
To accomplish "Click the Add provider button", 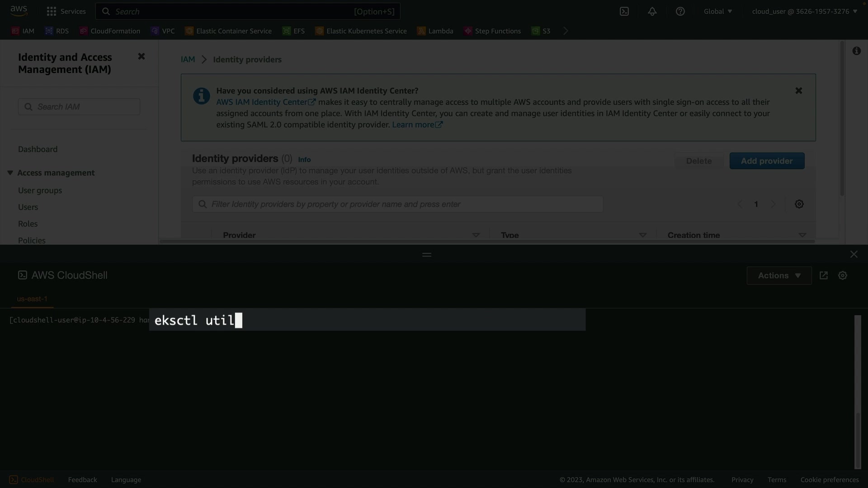I will coord(766,161).
